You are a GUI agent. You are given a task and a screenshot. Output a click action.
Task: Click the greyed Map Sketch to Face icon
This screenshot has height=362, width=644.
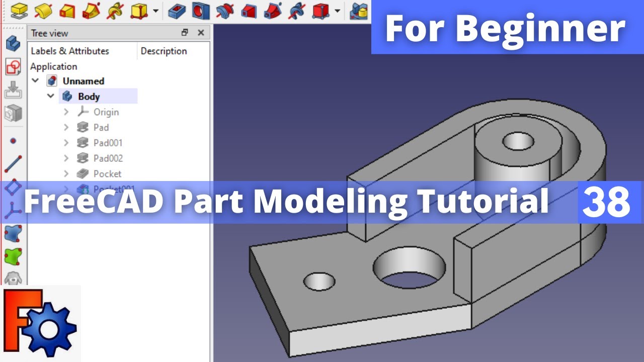pos(13,113)
